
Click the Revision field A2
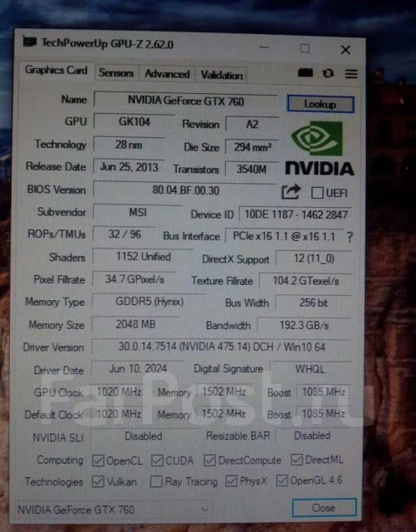(x=252, y=125)
